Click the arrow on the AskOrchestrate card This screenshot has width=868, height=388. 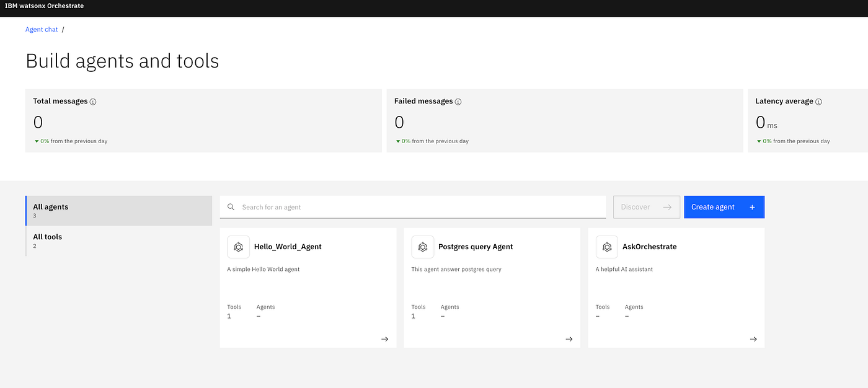point(753,339)
